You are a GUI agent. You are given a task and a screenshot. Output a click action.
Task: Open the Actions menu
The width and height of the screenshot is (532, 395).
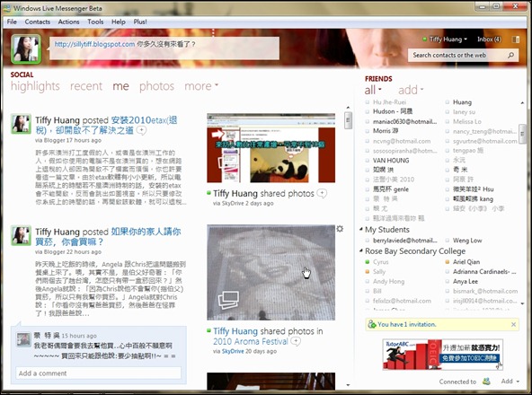[68, 22]
